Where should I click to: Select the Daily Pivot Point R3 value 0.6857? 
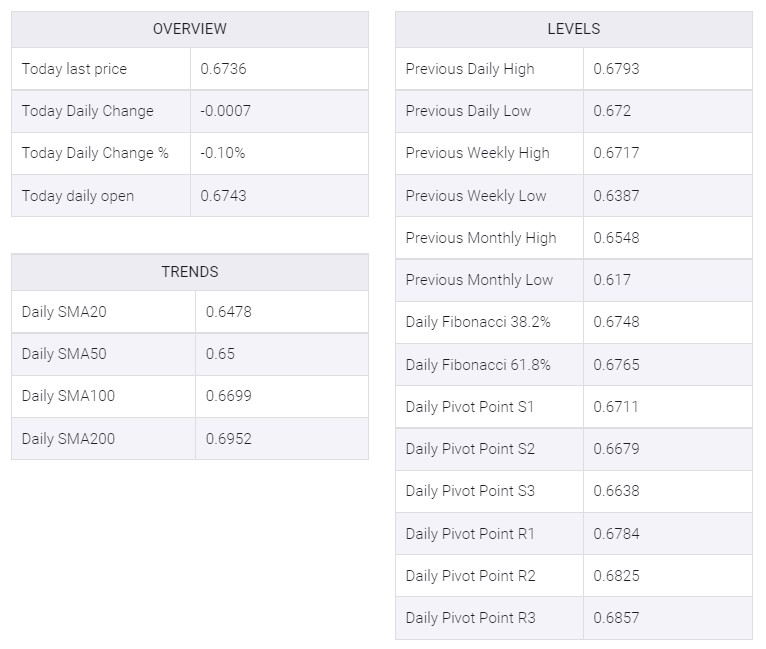(616, 618)
